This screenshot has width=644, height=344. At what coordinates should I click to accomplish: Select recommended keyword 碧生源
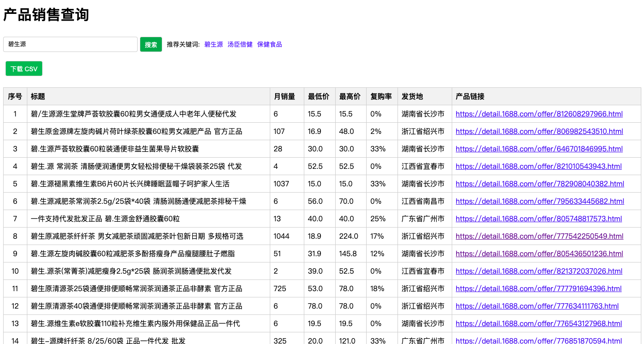tap(214, 44)
